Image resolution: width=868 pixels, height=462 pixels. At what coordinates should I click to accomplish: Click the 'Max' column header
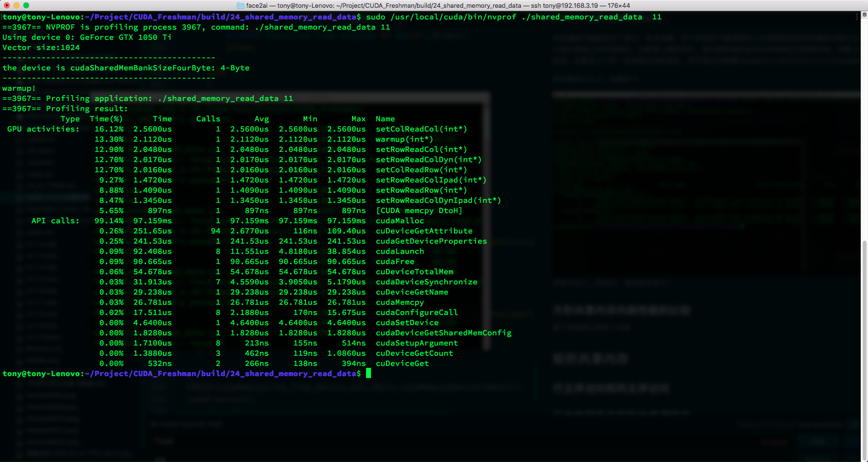[358, 119]
